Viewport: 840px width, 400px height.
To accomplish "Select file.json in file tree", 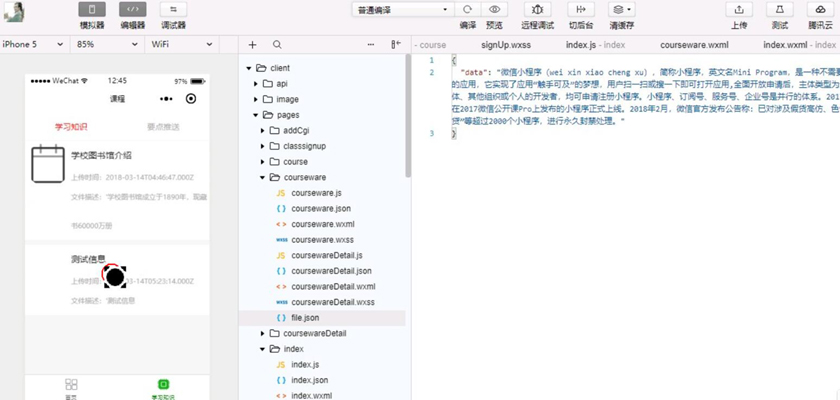I will pyautogui.click(x=322, y=318).
